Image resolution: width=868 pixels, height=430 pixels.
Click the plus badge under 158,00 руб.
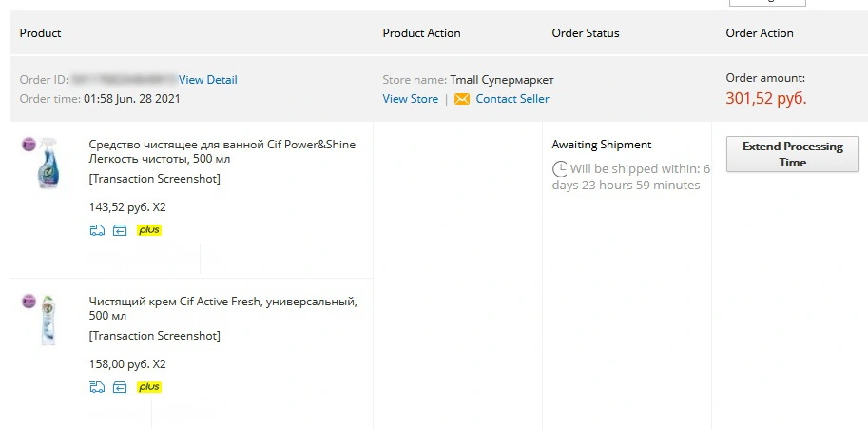[149, 387]
